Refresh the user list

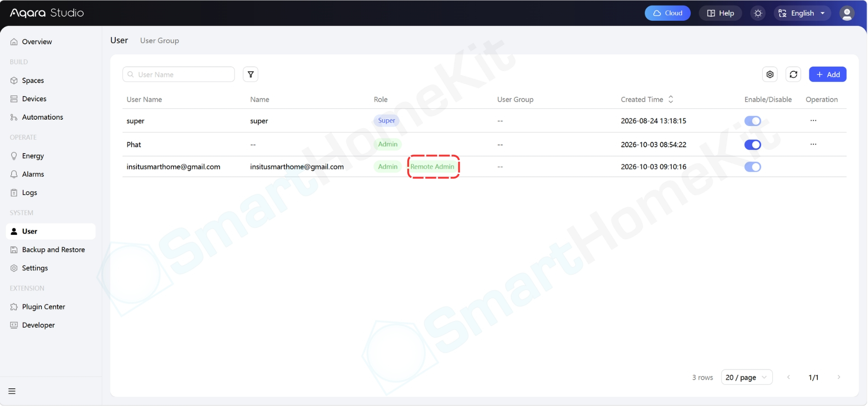coord(793,75)
